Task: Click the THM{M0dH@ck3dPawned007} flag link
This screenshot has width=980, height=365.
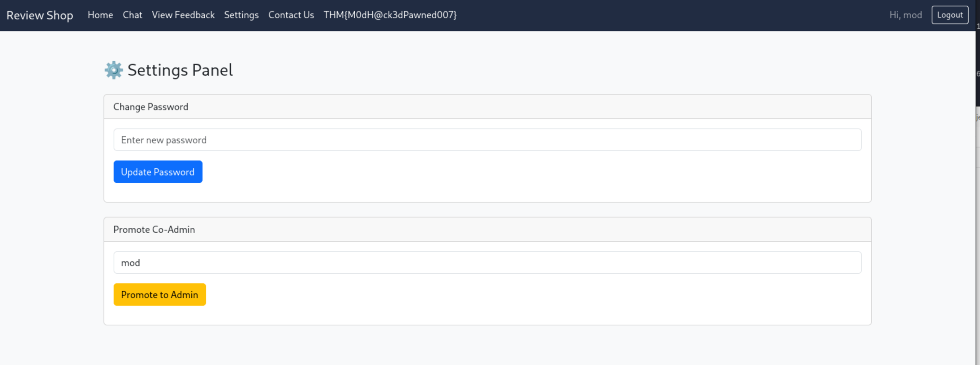Action: tap(390, 15)
